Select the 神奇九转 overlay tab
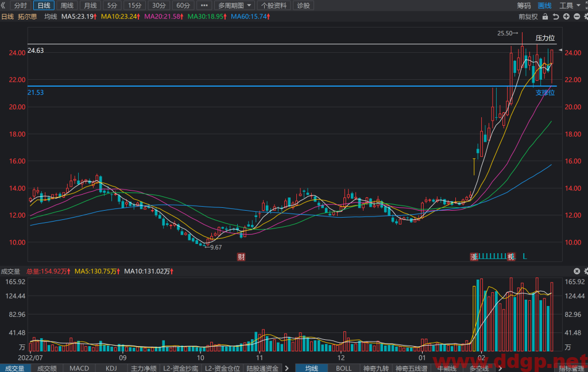Viewport: 588px width, 372px height. (x=376, y=368)
